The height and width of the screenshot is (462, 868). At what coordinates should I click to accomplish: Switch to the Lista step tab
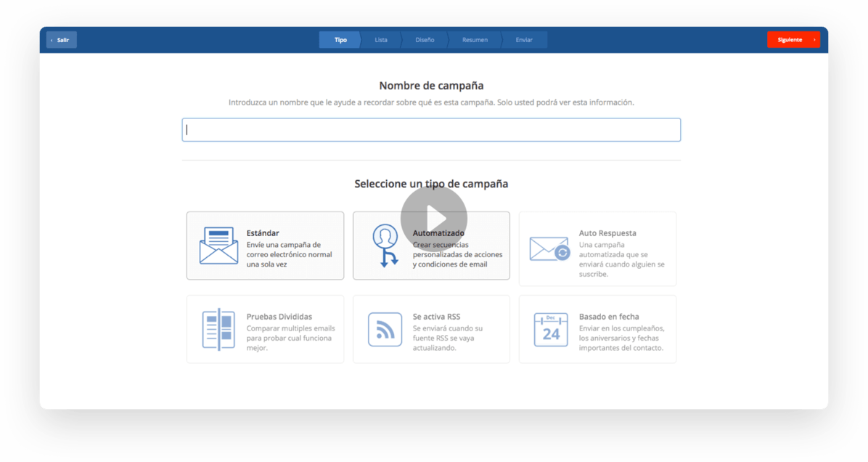point(381,40)
